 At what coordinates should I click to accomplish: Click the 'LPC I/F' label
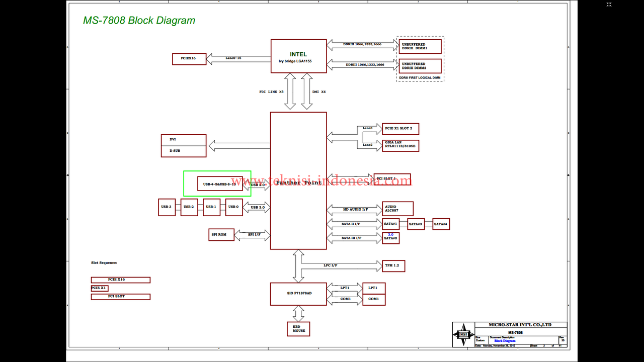click(x=330, y=265)
